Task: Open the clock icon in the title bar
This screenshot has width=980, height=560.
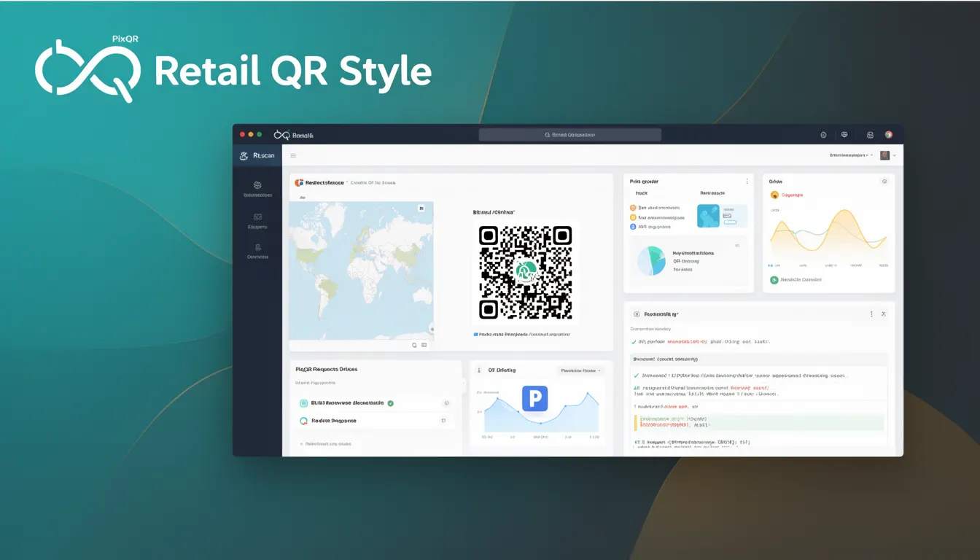Action: point(823,135)
